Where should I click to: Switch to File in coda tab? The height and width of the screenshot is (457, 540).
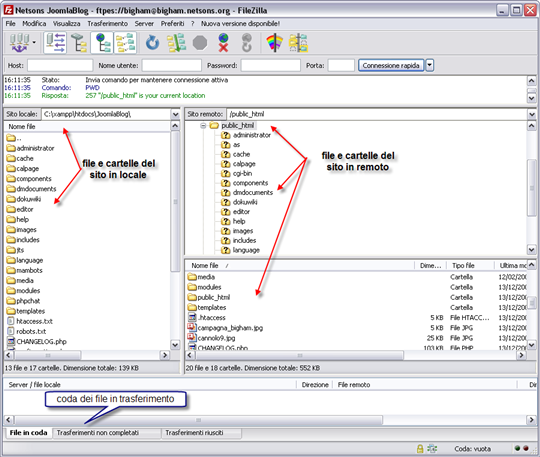[28, 433]
